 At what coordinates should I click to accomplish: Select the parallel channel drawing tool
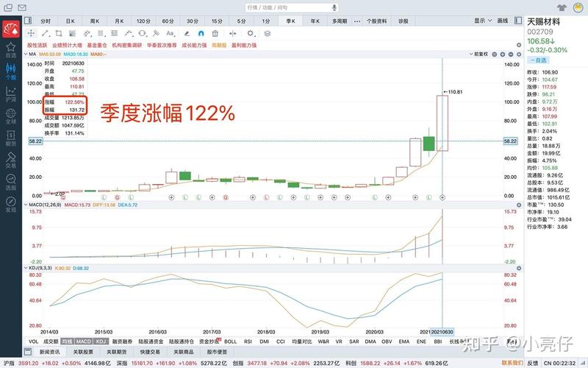coord(87,33)
